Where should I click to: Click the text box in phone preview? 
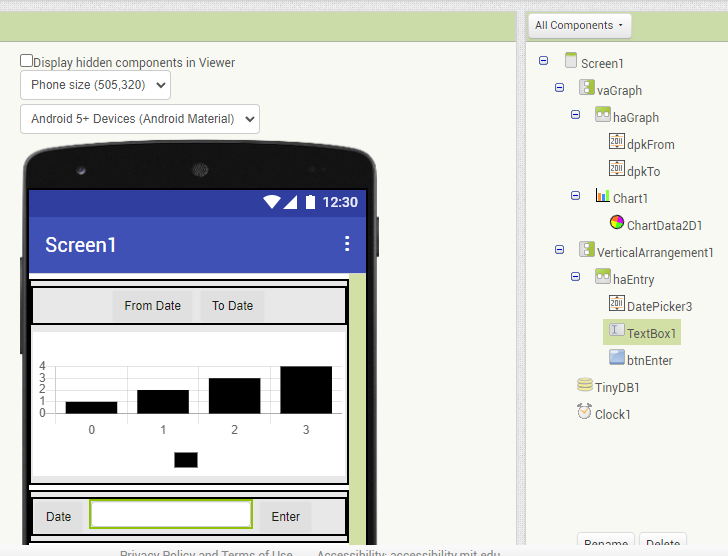pos(171,515)
